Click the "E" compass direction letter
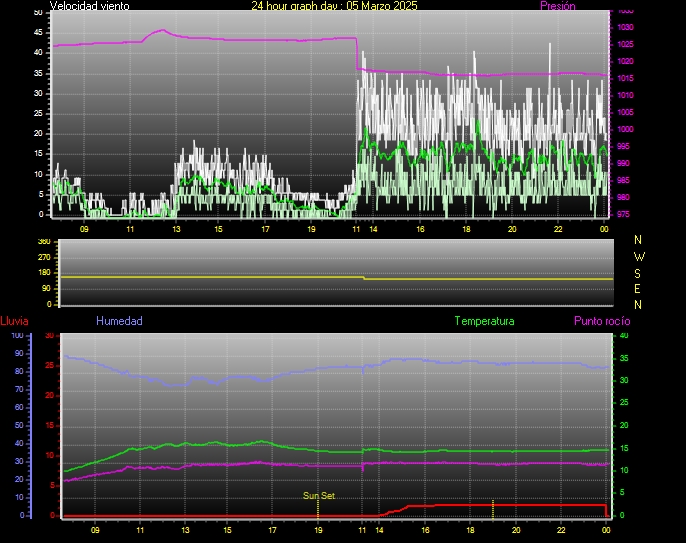The width and height of the screenshot is (686, 543). point(637,289)
